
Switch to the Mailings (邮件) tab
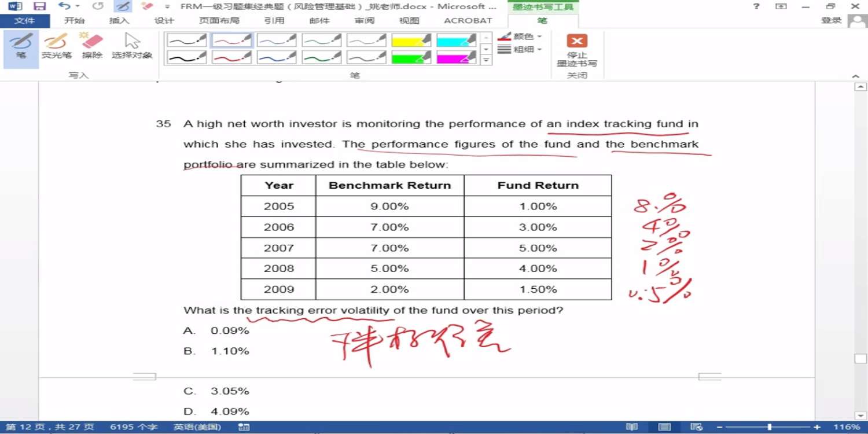click(319, 21)
